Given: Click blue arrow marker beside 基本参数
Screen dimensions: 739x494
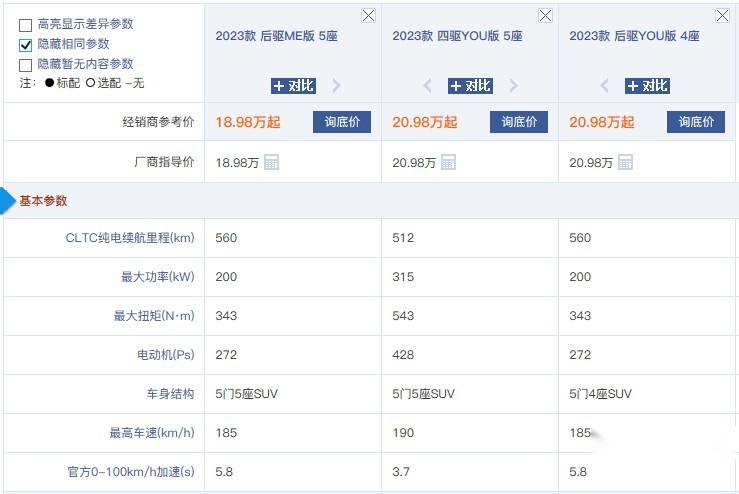Looking at the screenshot, I should pyautogui.click(x=8, y=201).
